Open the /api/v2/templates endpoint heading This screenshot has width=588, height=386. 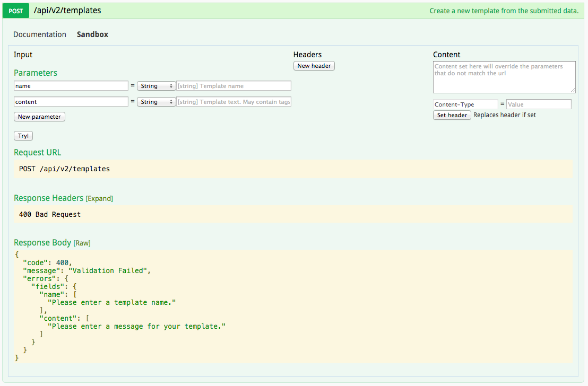click(67, 11)
